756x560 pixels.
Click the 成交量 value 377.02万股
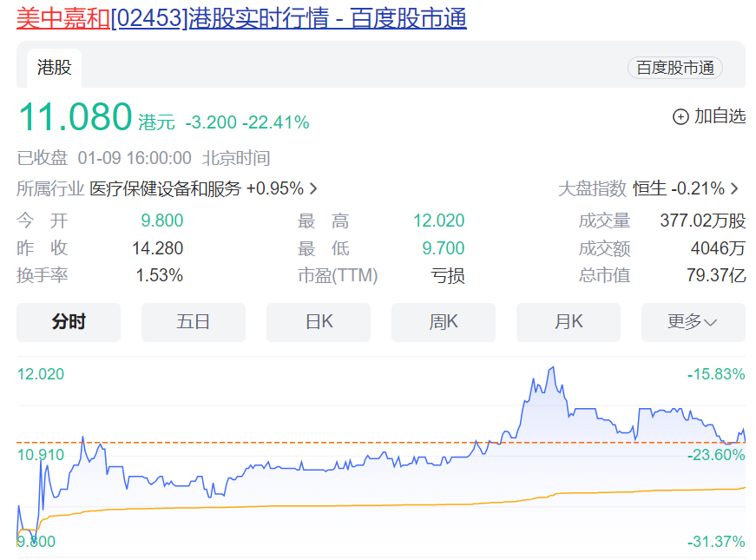pos(702,221)
